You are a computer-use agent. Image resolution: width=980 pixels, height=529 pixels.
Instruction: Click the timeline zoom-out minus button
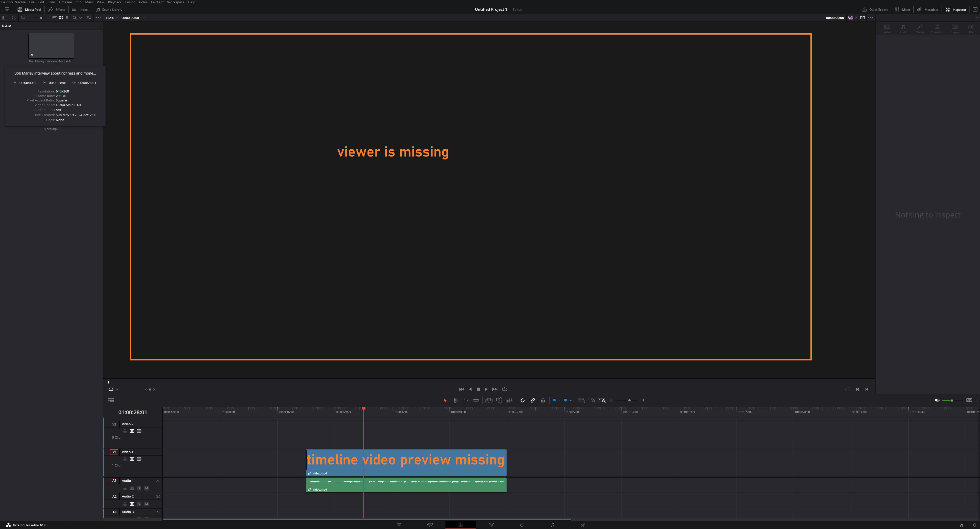coord(611,400)
